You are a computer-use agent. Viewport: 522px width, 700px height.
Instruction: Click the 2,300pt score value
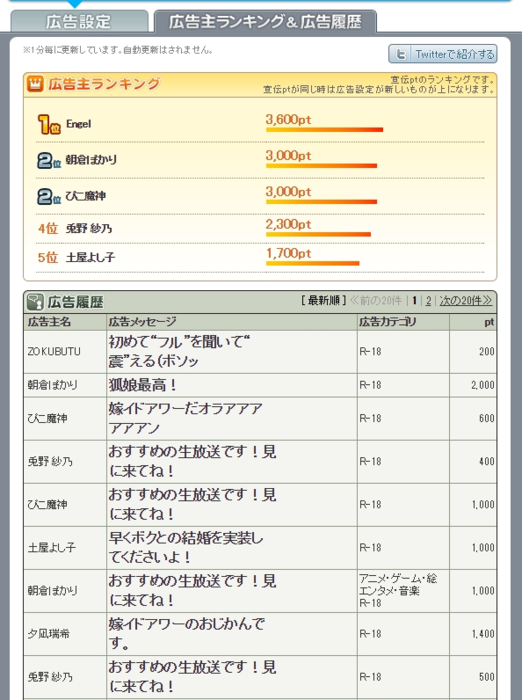tap(288, 224)
